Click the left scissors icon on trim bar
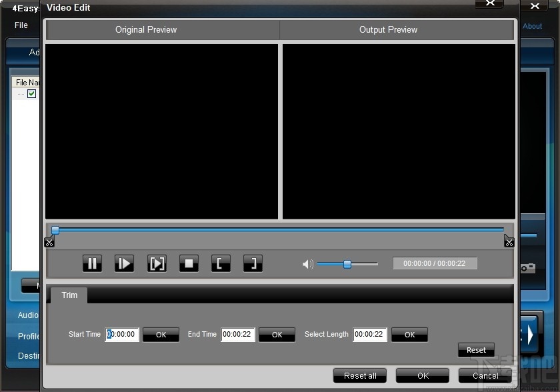Image resolution: width=560 pixels, height=392 pixels. (x=49, y=242)
